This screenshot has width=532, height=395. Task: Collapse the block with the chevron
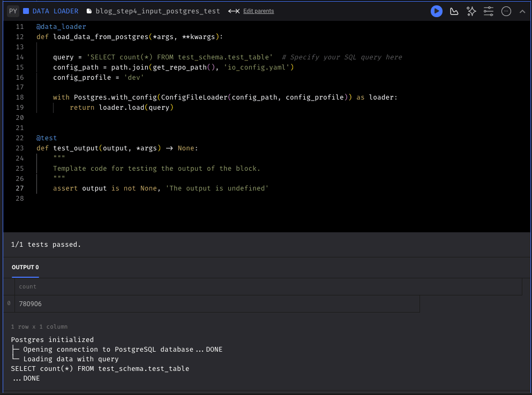tap(522, 11)
